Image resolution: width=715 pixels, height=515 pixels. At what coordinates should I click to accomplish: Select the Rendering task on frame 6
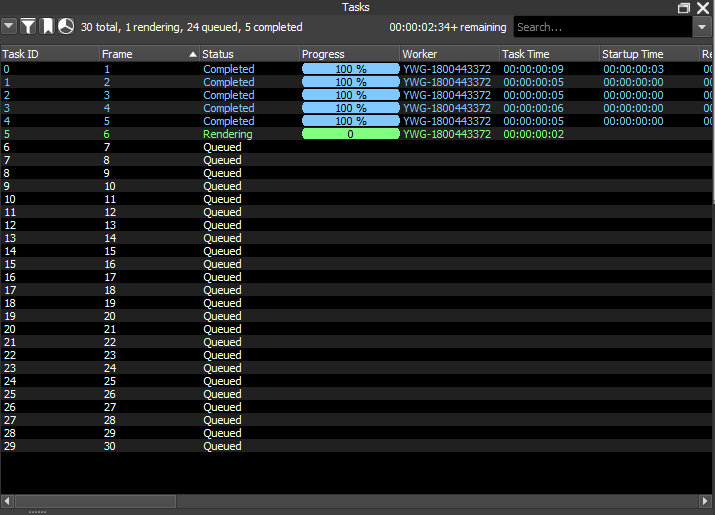[x=228, y=134]
